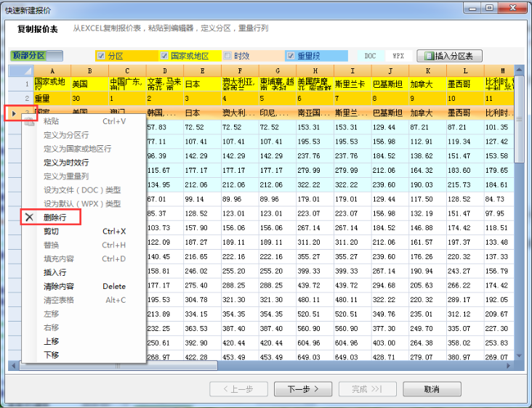Toggle the 重量段 checkbox
This screenshot has width=532, height=408.
pos(291,56)
